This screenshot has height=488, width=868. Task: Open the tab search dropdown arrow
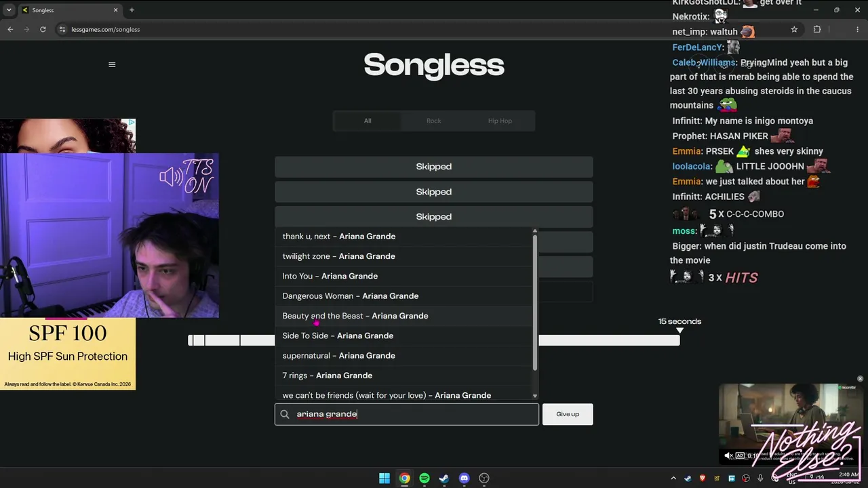click(9, 10)
